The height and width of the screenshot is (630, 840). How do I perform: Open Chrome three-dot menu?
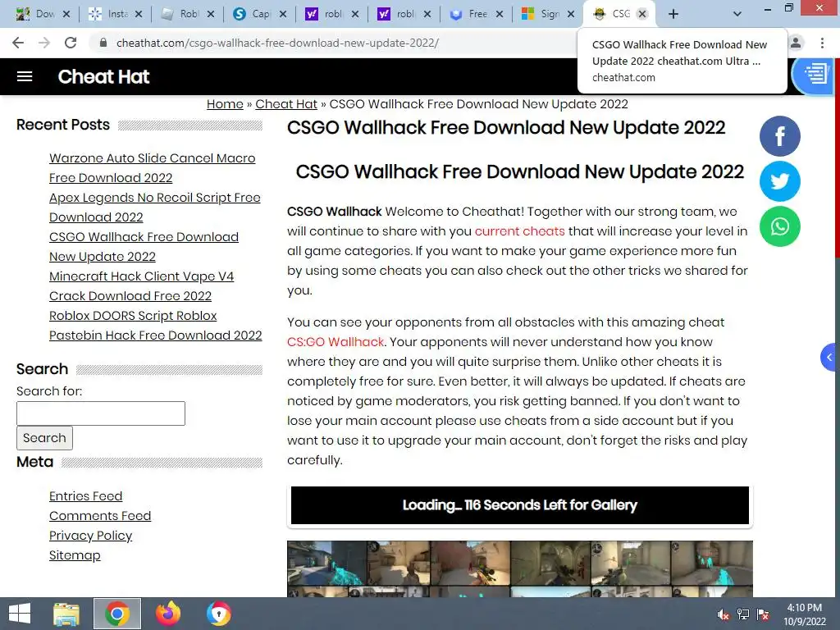tap(822, 43)
